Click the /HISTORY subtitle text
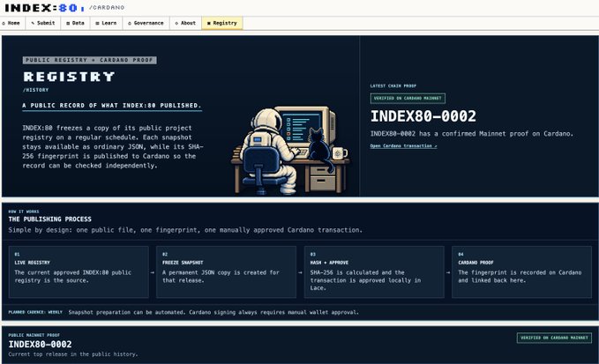599x364 pixels. [x=35, y=90]
